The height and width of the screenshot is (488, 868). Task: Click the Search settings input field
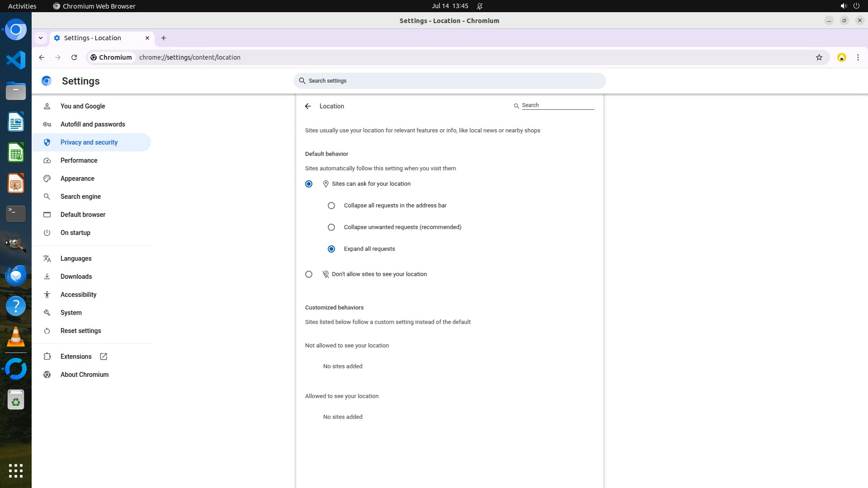449,81
